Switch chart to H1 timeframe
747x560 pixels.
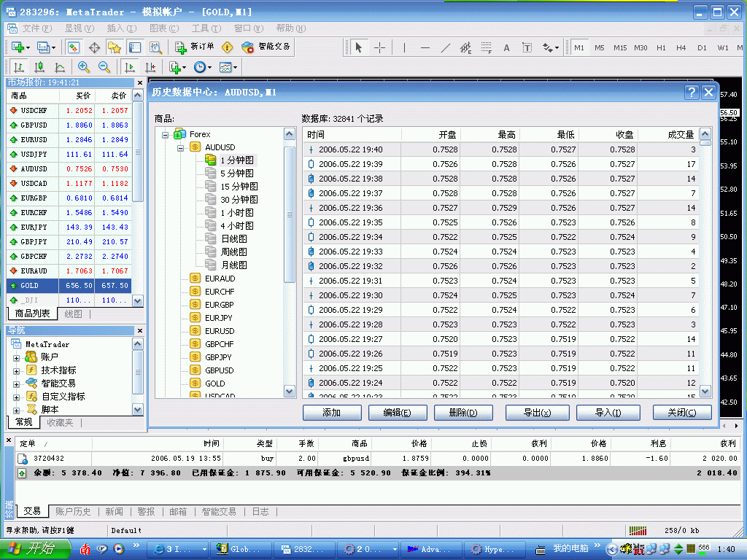tap(661, 47)
